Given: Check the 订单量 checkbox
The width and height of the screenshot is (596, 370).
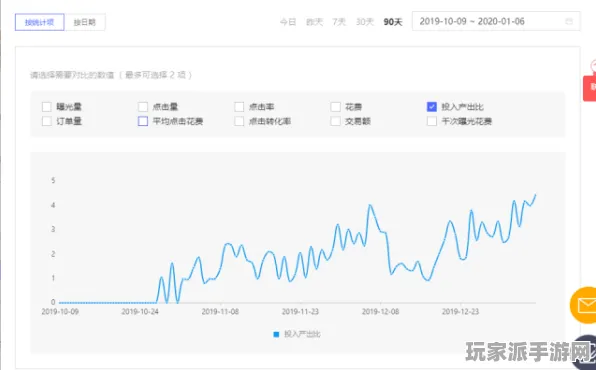Looking at the screenshot, I should (x=47, y=121).
